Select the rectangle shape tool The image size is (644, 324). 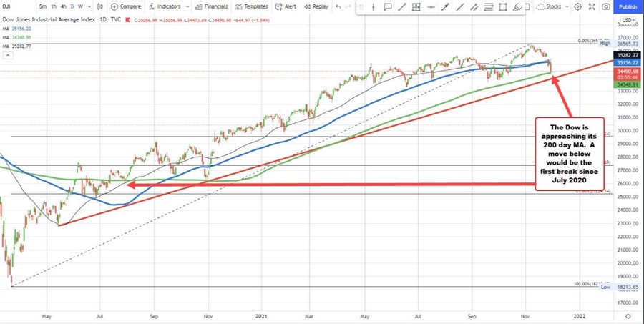point(503,7)
